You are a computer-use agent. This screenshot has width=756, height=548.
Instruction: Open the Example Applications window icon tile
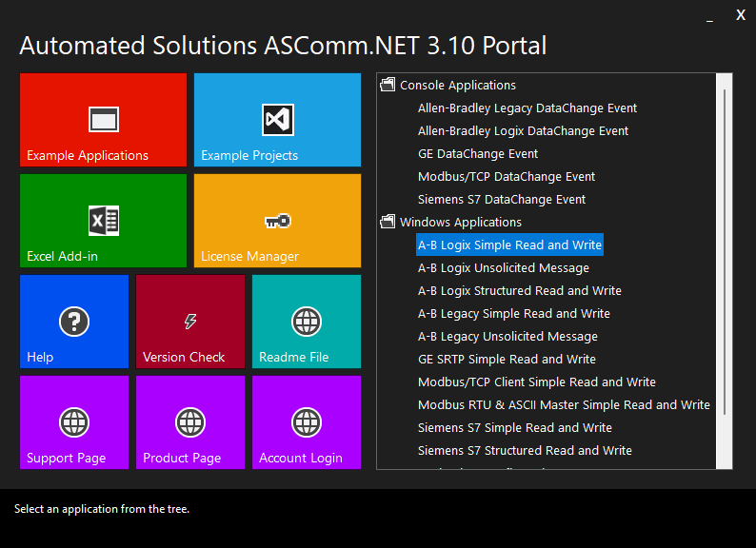pos(103,119)
